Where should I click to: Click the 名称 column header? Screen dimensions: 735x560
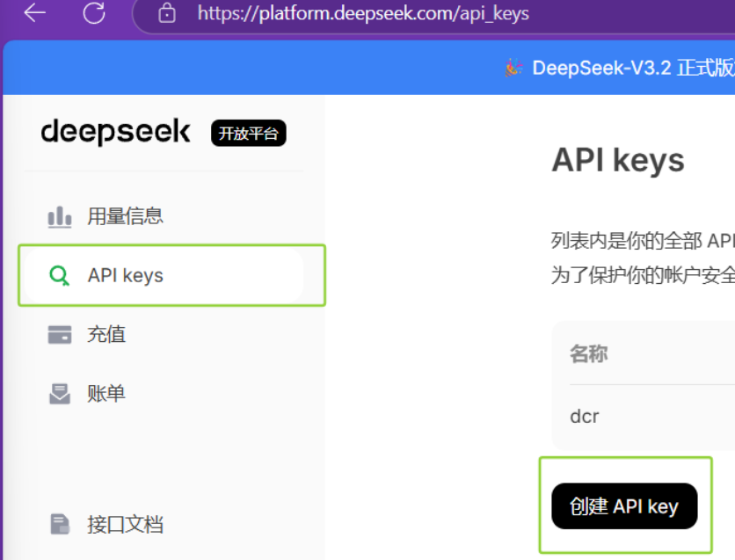point(589,353)
